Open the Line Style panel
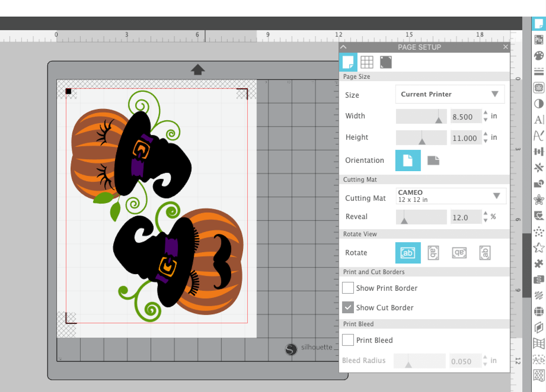This screenshot has height=392, width=546. point(539,72)
